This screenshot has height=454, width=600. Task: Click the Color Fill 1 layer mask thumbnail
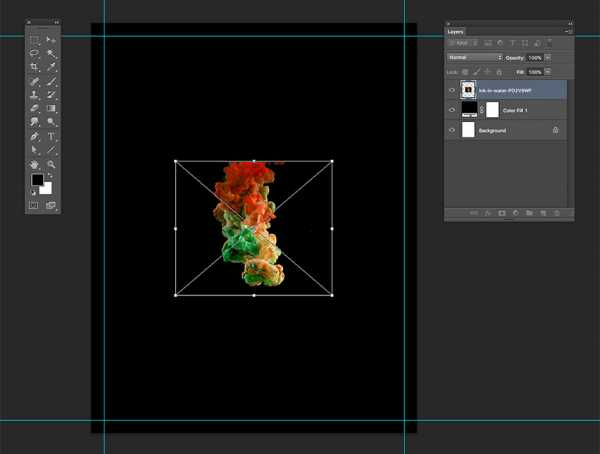[493, 110]
